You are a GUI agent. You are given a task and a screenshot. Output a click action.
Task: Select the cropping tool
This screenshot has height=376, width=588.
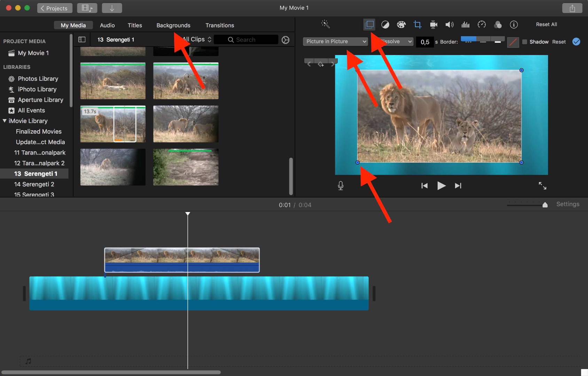coord(417,24)
